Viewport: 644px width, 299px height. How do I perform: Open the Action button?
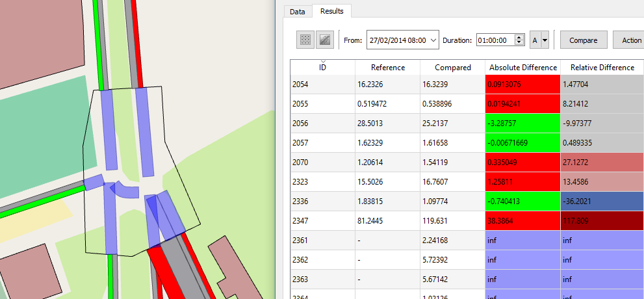(630, 40)
